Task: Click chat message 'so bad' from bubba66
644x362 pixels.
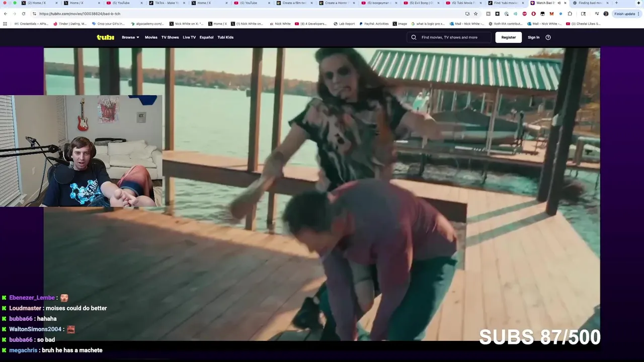Action: (46, 340)
